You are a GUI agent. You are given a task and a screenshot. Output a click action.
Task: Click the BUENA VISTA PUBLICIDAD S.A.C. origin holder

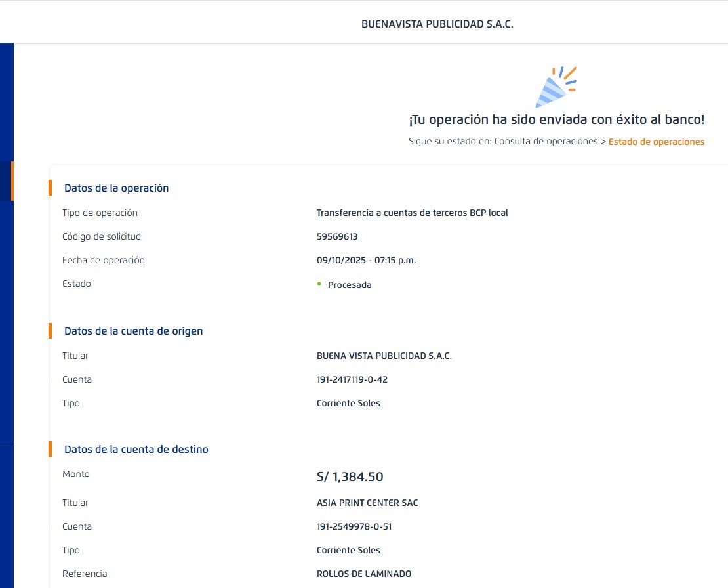tap(384, 356)
